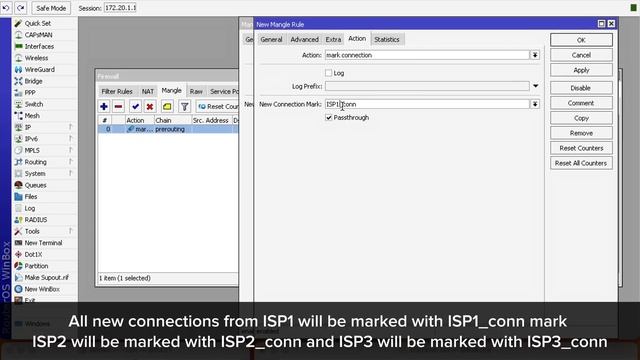The image size is (640, 360).
Task: Click the Cancel button
Action: [x=581, y=55]
